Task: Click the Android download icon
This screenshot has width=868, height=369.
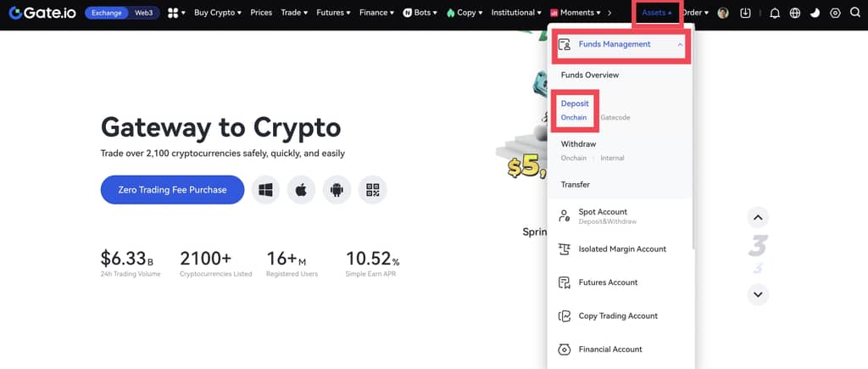Action: pyautogui.click(x=337, y=190)
